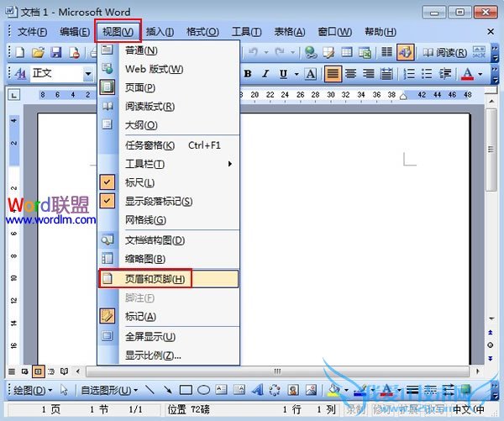
Task: Toggle Thumbnails view option
Action: pyautogui.click(x=169, y=259)
